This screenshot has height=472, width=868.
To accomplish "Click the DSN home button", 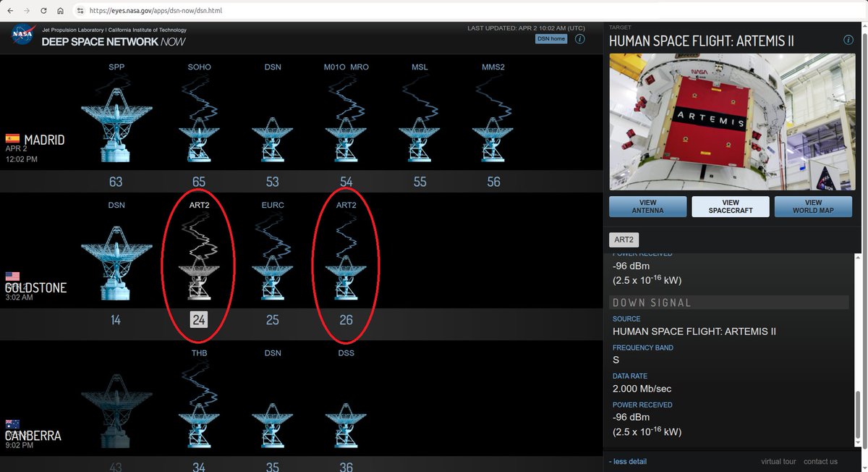I will pos(551,38).
